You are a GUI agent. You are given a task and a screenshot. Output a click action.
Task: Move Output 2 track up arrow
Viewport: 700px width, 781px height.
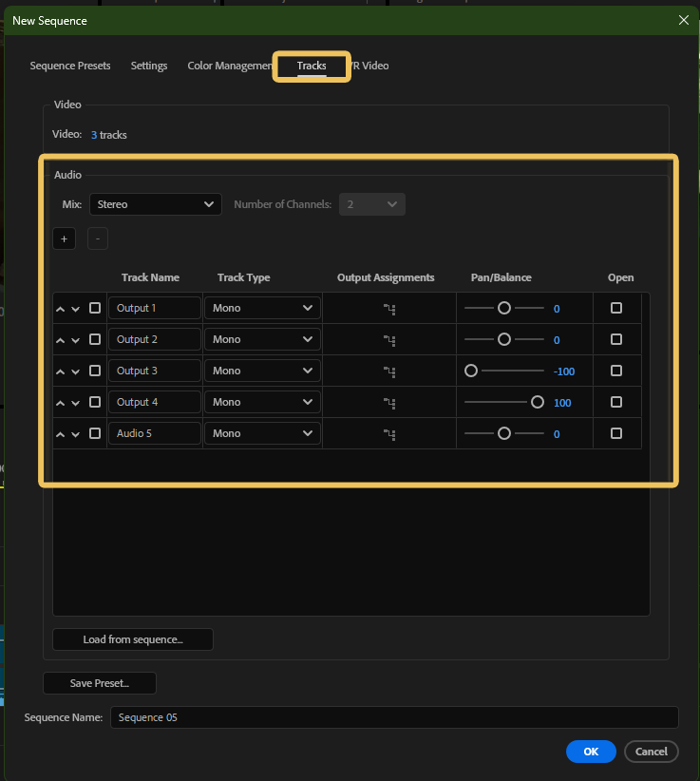point(60,340)
